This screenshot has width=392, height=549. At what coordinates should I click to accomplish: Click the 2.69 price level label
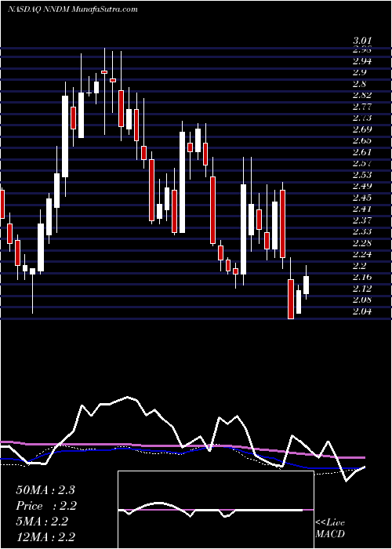pyautogui.click(x=362, y=129)
